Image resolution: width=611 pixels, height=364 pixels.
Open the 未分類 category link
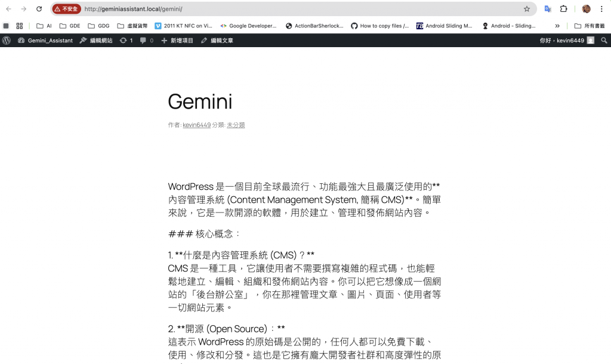click(x=236, y=125)
